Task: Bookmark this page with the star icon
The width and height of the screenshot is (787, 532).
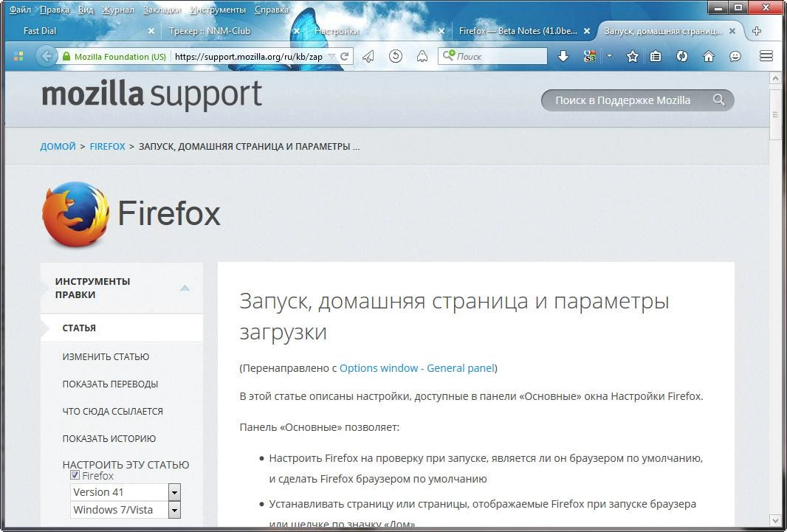Action: coord(633,57)
